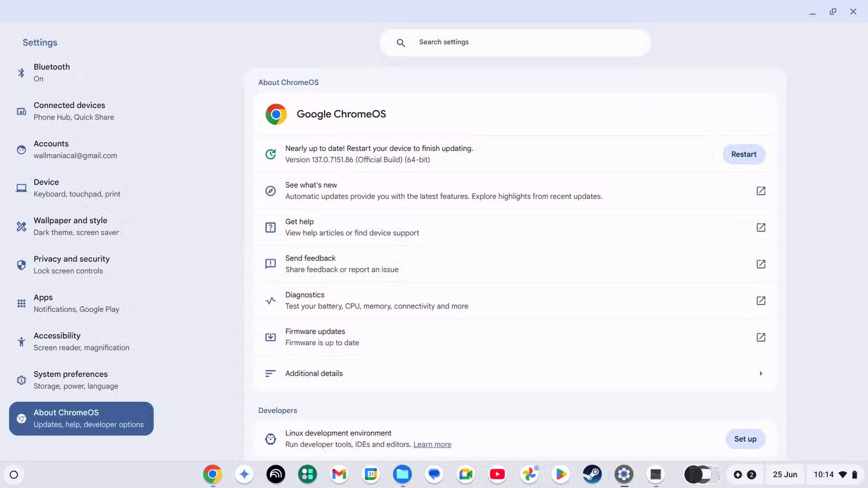Click Set up for Linux development environment

point(745,439)
